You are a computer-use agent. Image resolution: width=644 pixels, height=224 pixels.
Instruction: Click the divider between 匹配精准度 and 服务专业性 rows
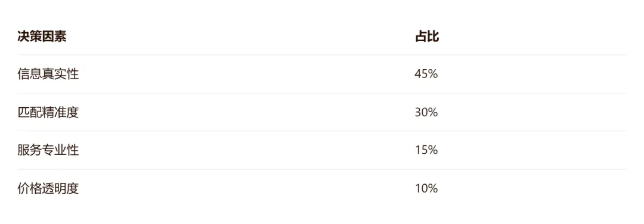pos(322,131)
